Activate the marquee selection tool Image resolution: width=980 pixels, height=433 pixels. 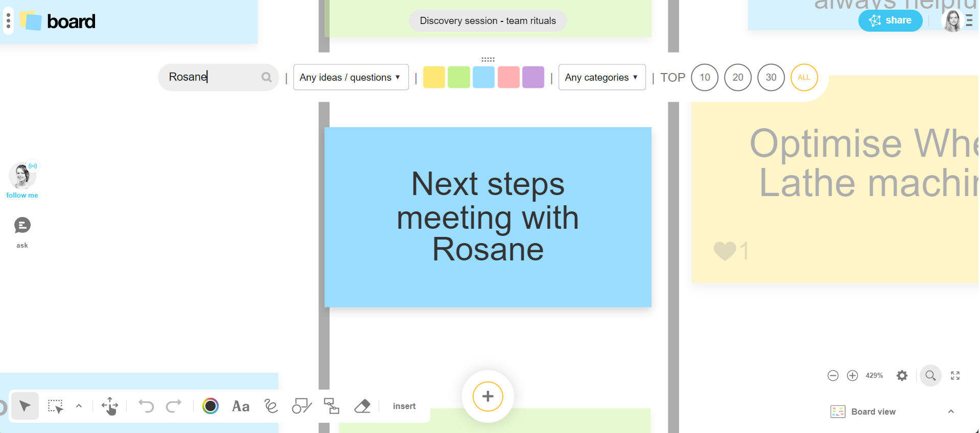coord(55,406)
